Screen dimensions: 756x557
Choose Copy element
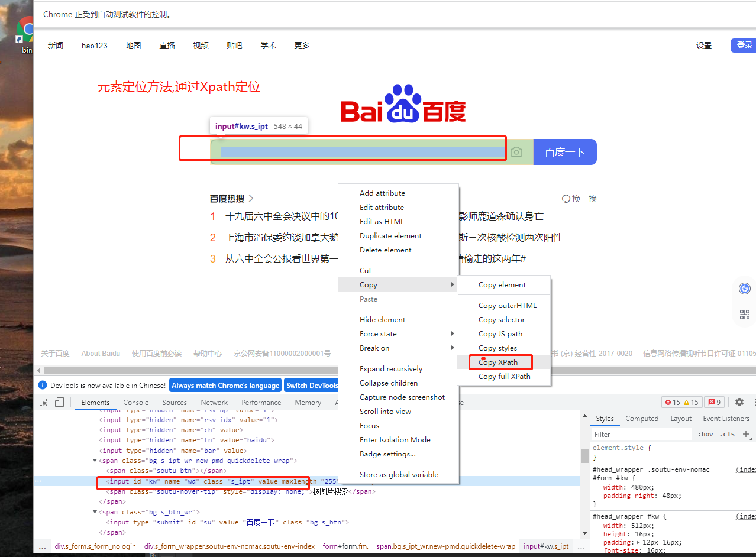coord(504,285)
